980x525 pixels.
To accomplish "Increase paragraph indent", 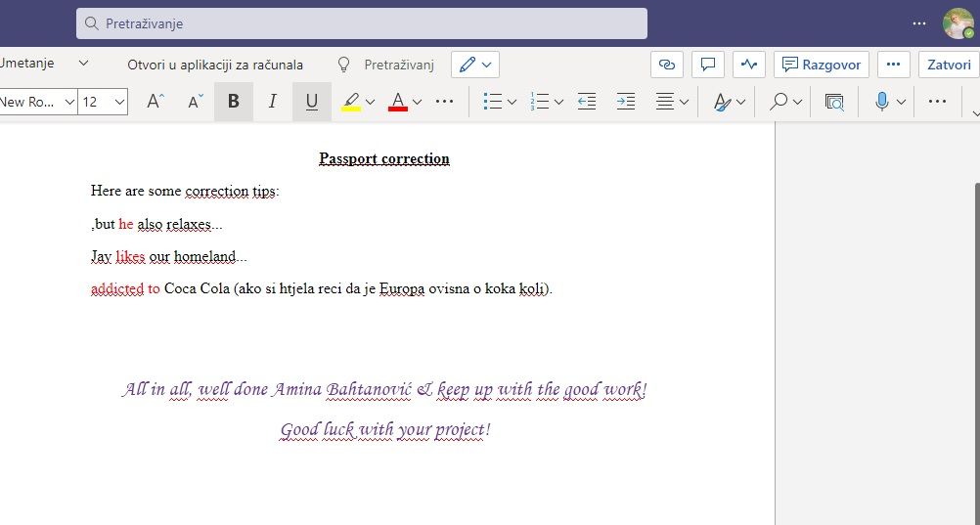I will point(626,102).
